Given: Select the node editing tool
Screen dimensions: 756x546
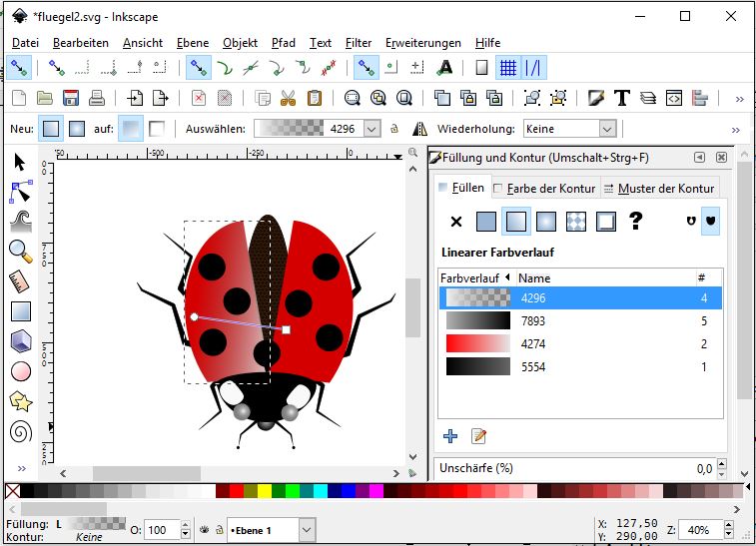Looking at the screenshot, I should click(20, 192).
